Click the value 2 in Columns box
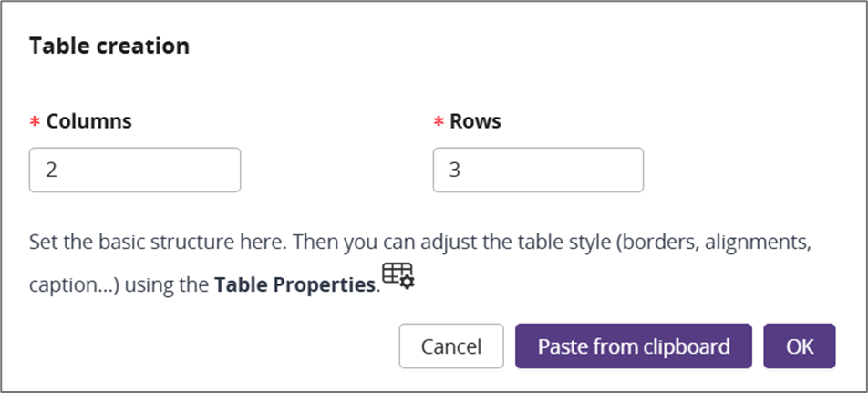The image size is (868, 393). pyautogui.click(x=51, y=170)
